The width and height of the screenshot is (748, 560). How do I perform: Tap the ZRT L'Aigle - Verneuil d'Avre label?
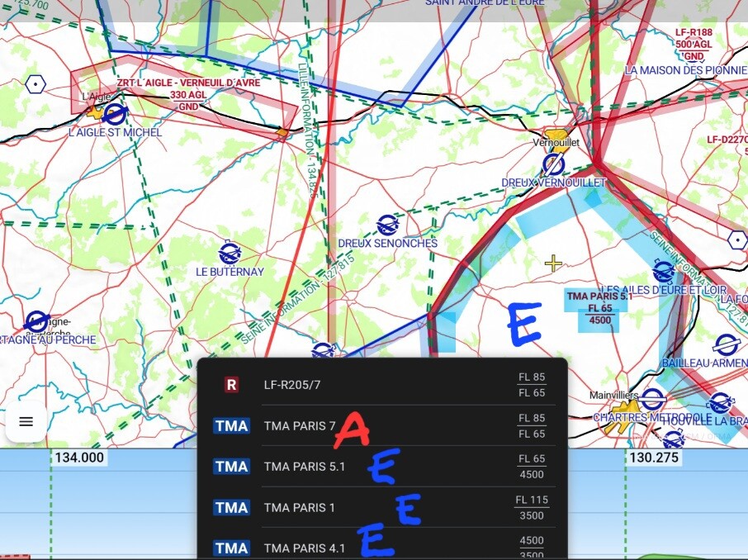point(188,83)
